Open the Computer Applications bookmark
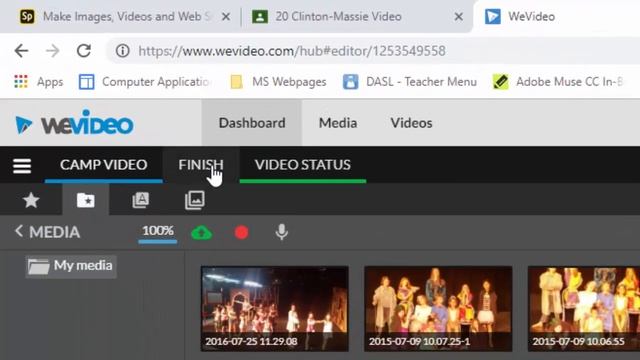The image size is (640, 360). 144,82
